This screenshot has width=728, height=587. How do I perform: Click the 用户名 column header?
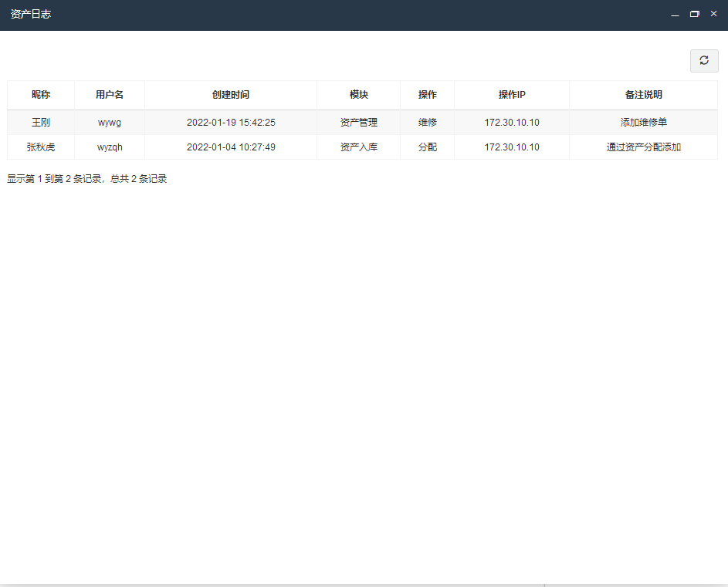point(110,95)
